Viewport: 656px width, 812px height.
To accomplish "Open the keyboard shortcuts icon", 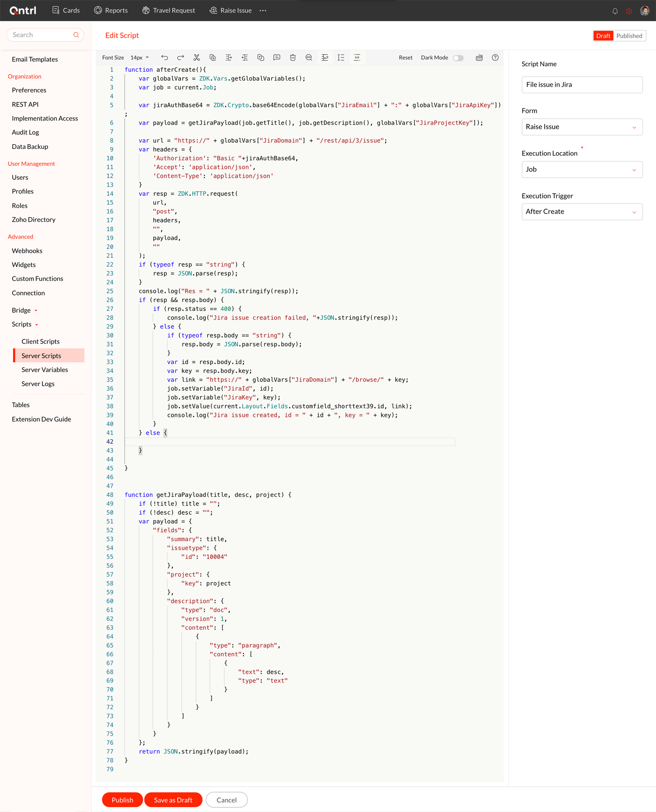I will coord(479,58).
